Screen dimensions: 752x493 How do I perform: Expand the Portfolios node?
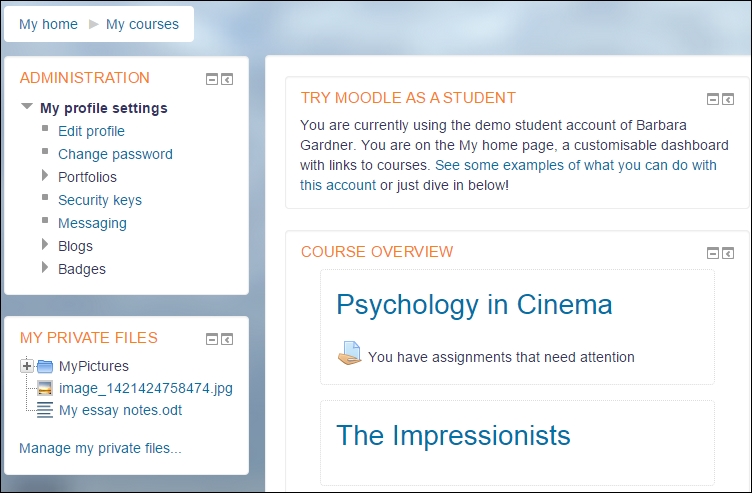(45, 176)
